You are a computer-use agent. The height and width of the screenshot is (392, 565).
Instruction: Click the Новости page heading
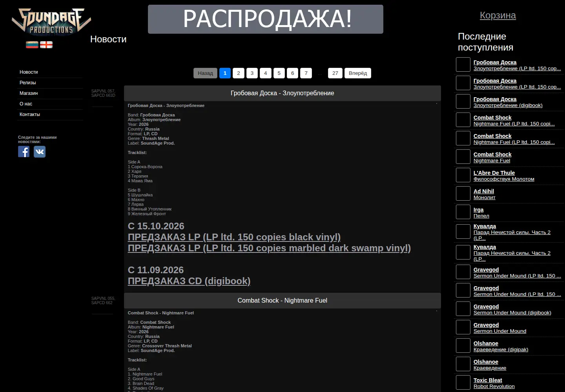coord(108,39)
